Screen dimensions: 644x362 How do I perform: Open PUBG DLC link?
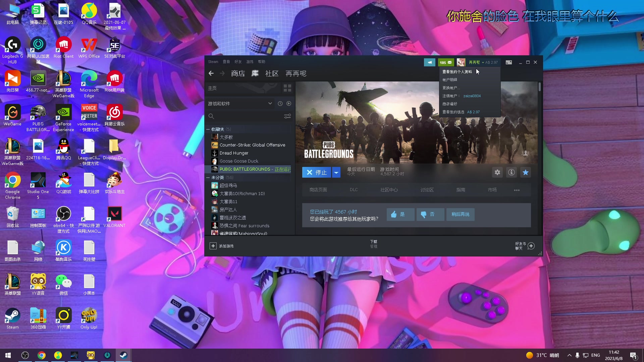(x=354, y=190)
